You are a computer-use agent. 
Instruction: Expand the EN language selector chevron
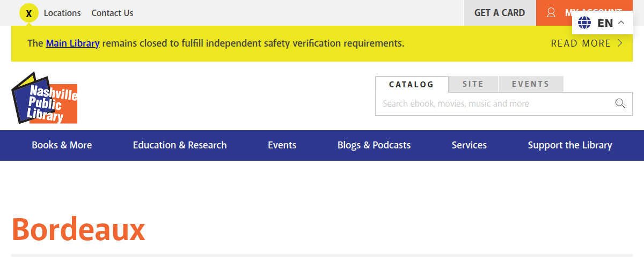pos(621,23)
